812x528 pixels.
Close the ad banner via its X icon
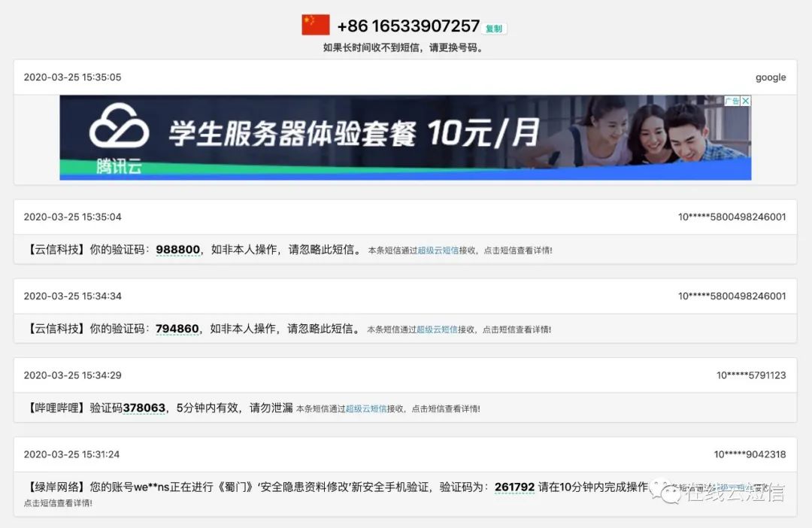pos(745,101)
